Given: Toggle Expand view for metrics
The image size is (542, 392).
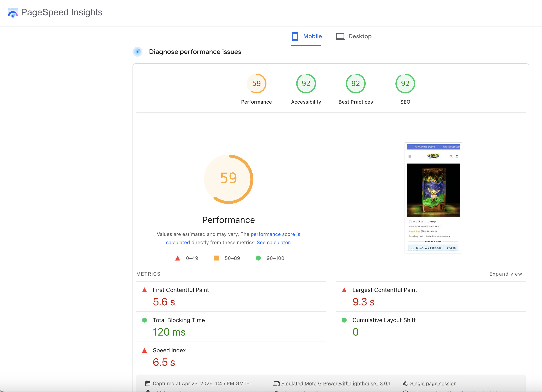Looking at the screenshot, I should 505,274.
